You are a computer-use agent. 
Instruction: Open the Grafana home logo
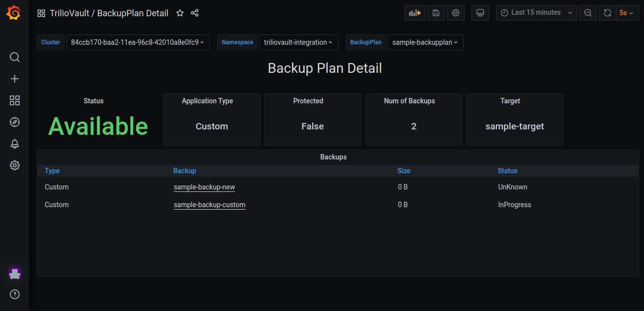pos(14,13)
